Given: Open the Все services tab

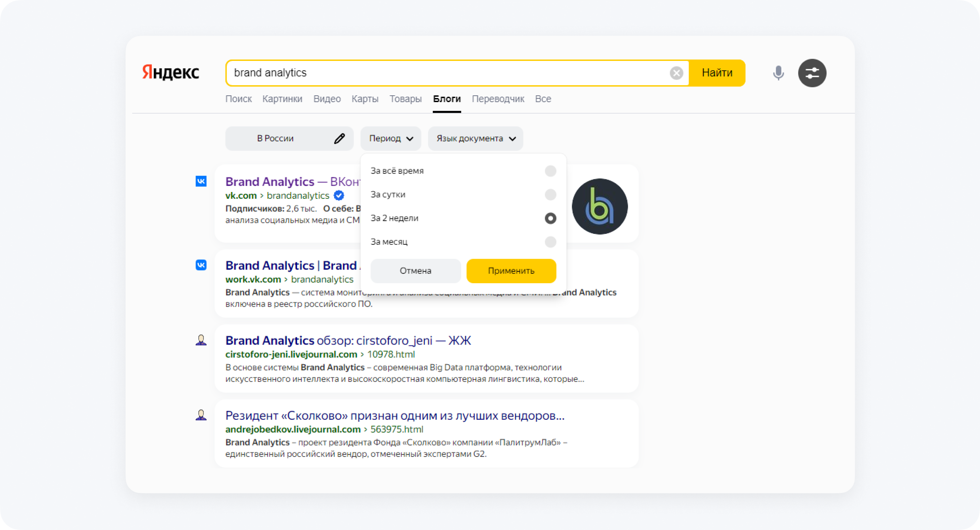Looking at the screenshot, I should tap(543, 99).
